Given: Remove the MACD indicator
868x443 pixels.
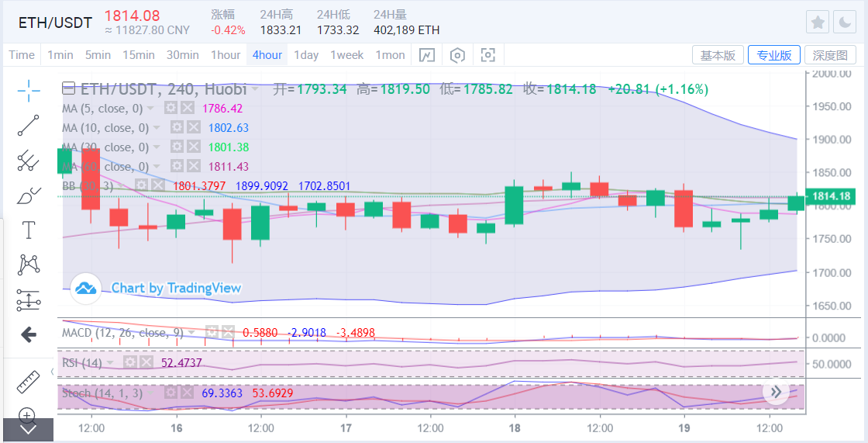Looking at the screenshot, I should click(228, 333).
